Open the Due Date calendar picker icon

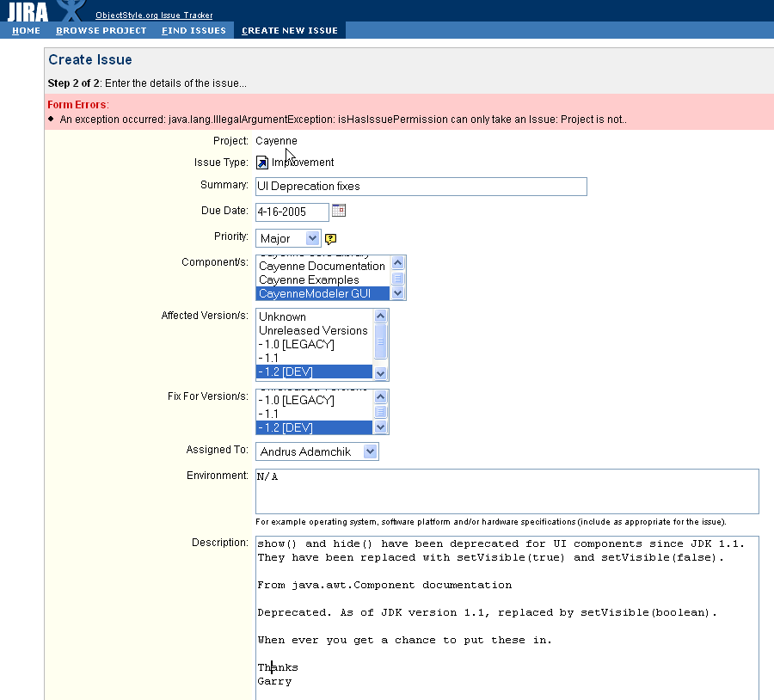(339, 211)
